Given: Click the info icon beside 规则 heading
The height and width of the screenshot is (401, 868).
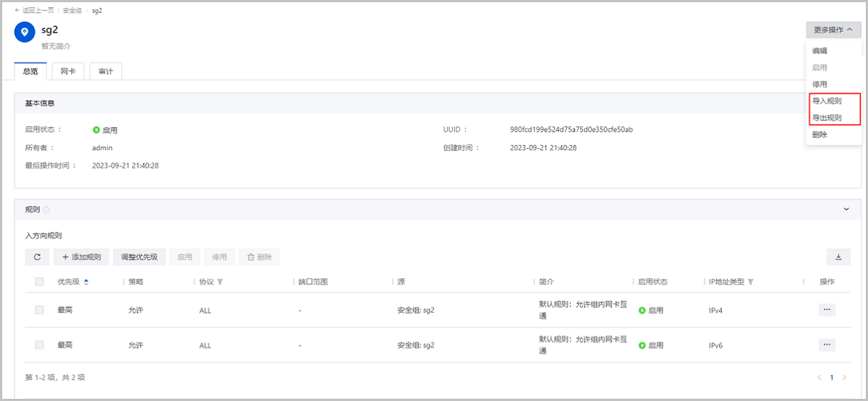Looking at the screenshot, I should click(46, 210).
